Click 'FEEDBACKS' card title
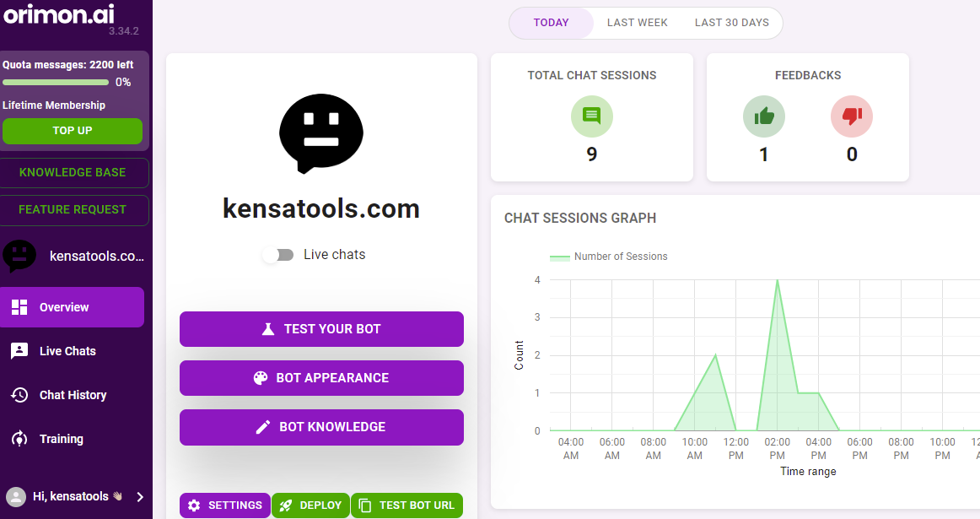 (807, 76)
